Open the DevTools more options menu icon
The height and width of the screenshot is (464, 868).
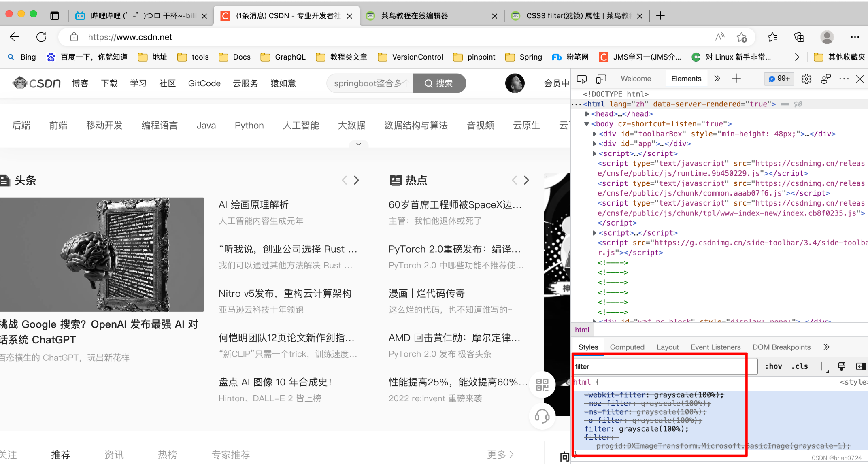point(844,79)
